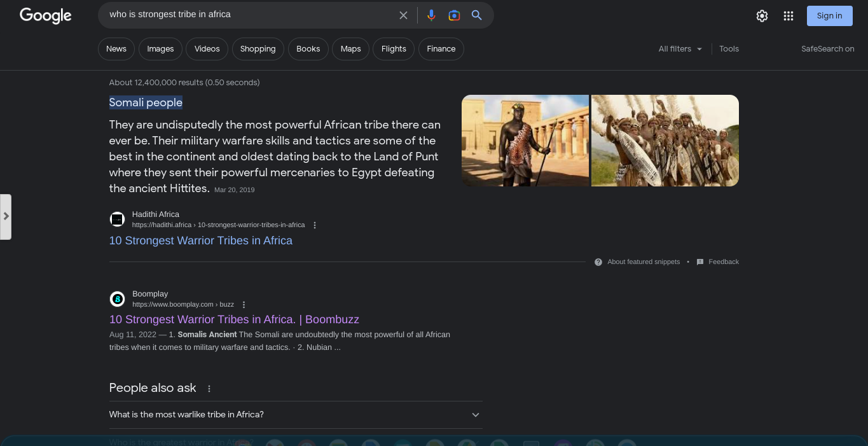Open the People also ask options menu

coord(209,389)
